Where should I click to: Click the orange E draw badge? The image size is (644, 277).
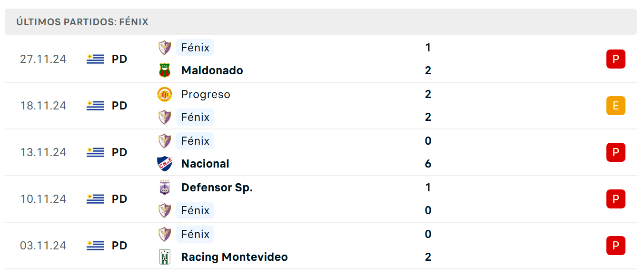click(x=616, y=106)
